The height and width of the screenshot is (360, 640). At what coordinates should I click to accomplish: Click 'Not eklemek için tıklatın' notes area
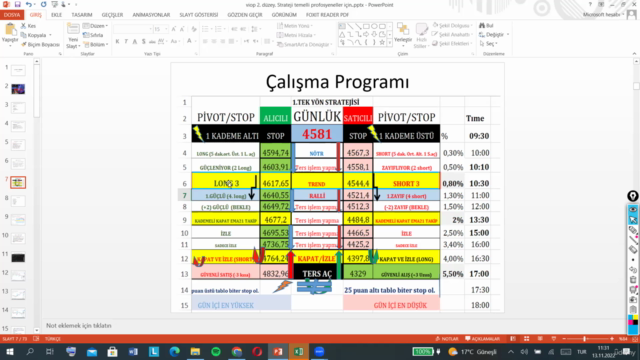[x=79, y=325]
